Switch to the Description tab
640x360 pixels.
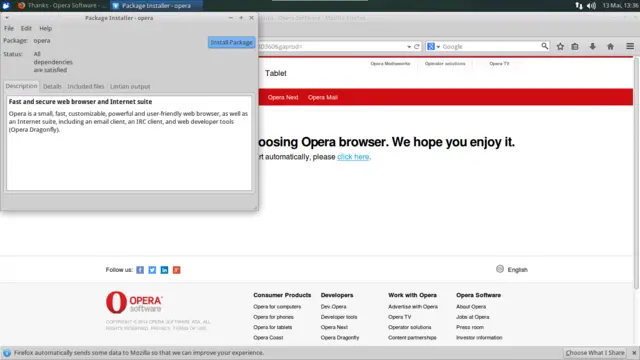(21, 86)
